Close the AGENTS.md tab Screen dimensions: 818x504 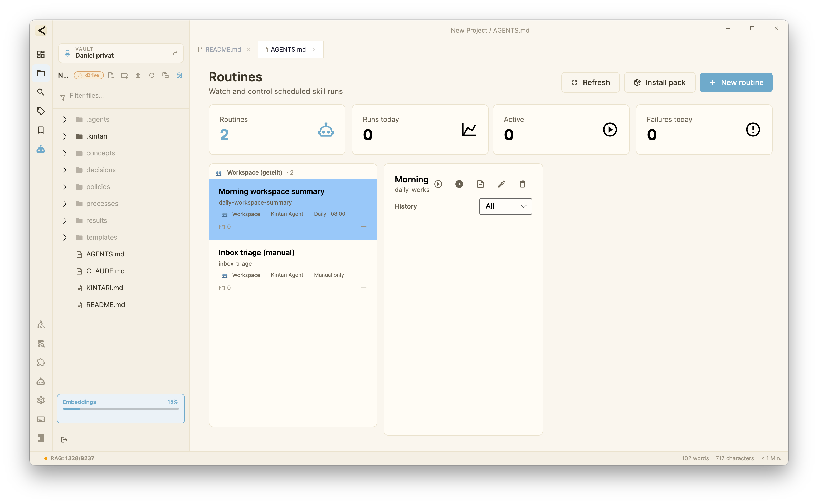pyautogui.click(x=314, y=49)
